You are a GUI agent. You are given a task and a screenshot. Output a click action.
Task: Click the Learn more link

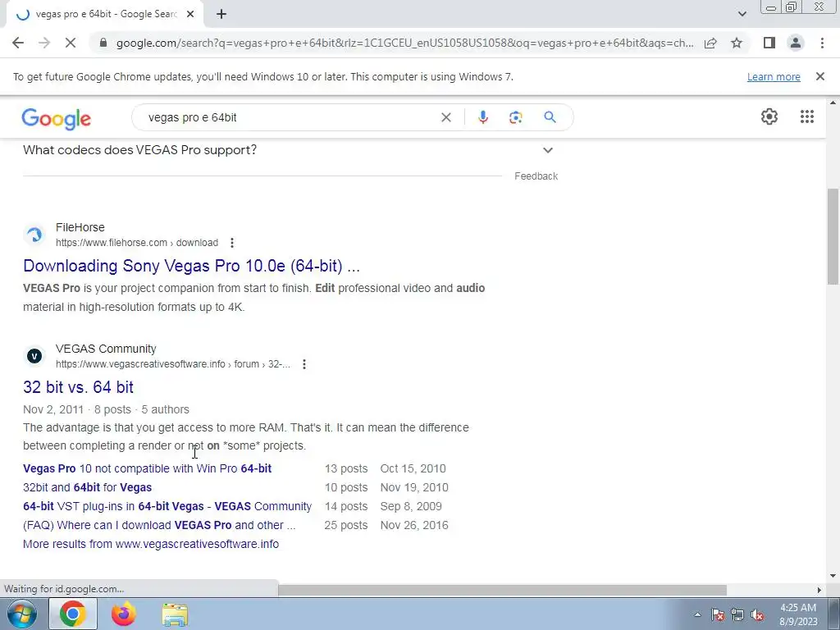click(774, 76)
